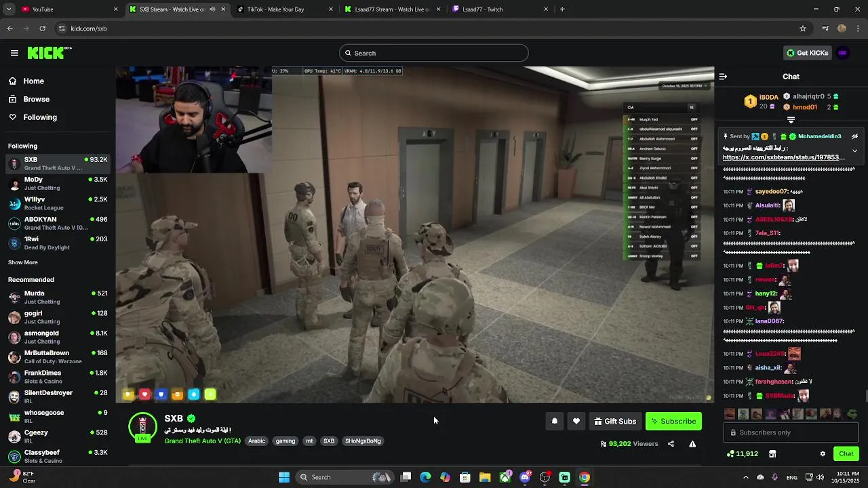Screen dimensions: 868x488
Task: Select ABOKYAN channel in the sidebar
Action: click(x=58, y=224)
